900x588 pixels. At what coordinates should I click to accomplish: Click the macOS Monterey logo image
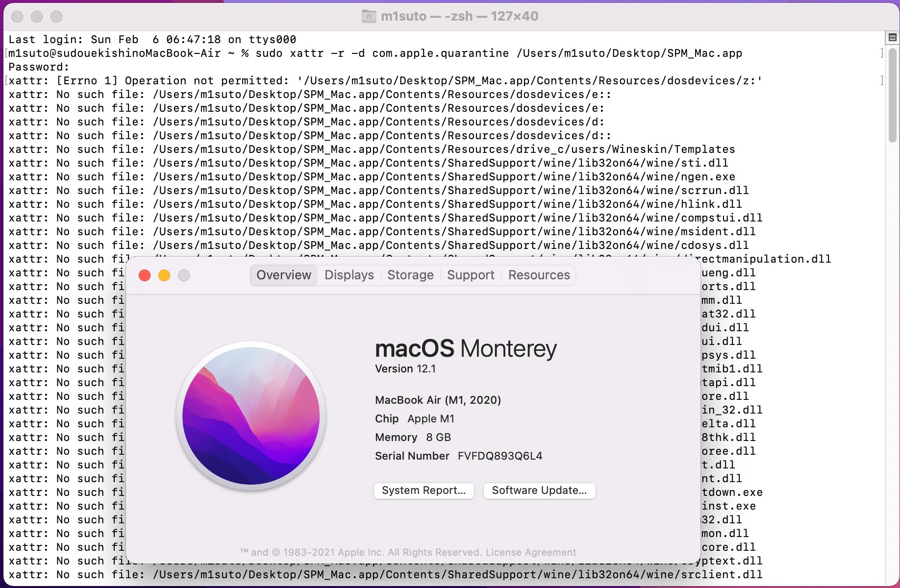point(251,416)
